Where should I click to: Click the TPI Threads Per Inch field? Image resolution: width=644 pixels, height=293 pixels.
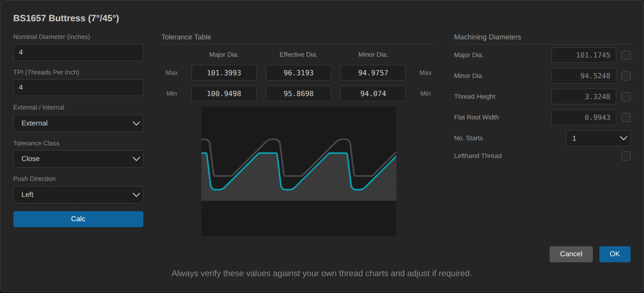[x=78, y=88]
